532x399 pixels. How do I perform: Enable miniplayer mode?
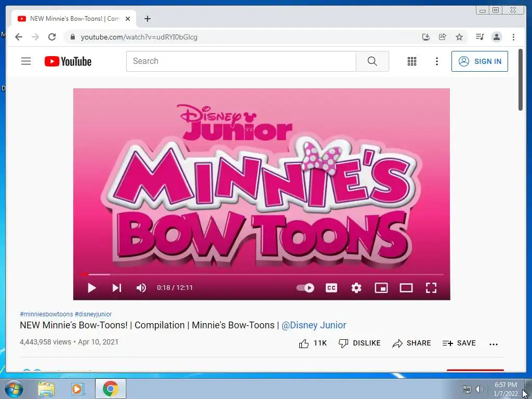[381, 288]
